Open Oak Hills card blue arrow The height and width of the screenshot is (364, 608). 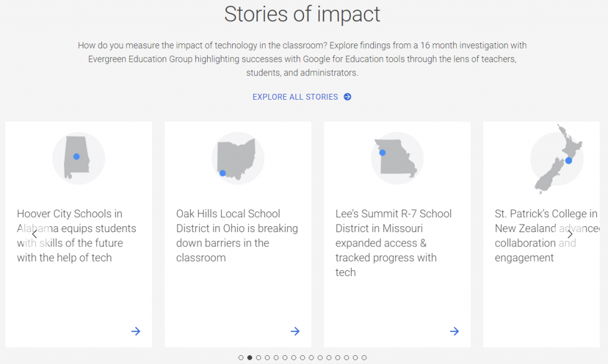(x=295, y=331)
